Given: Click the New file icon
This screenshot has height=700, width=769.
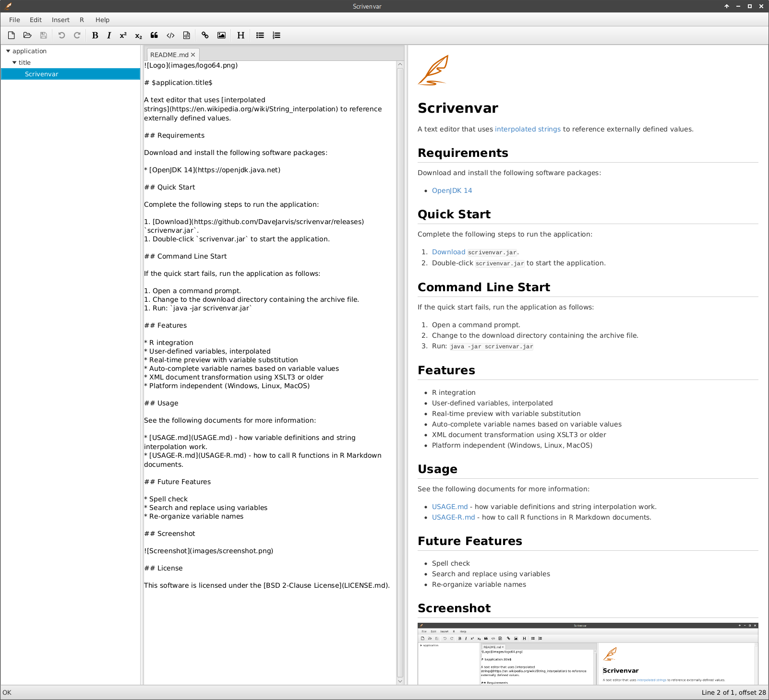Looking at the screenshot, I should click(12, 35).
